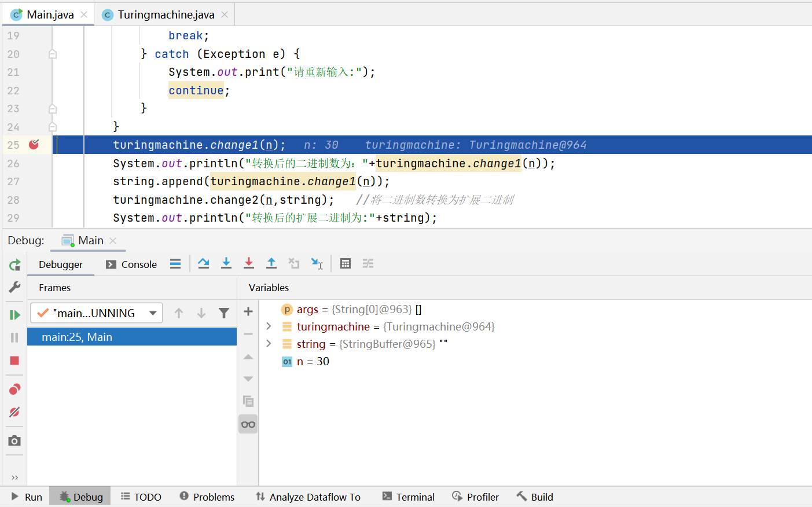
Task: Switch to the Main.java tab
Action: click(49, 14)
